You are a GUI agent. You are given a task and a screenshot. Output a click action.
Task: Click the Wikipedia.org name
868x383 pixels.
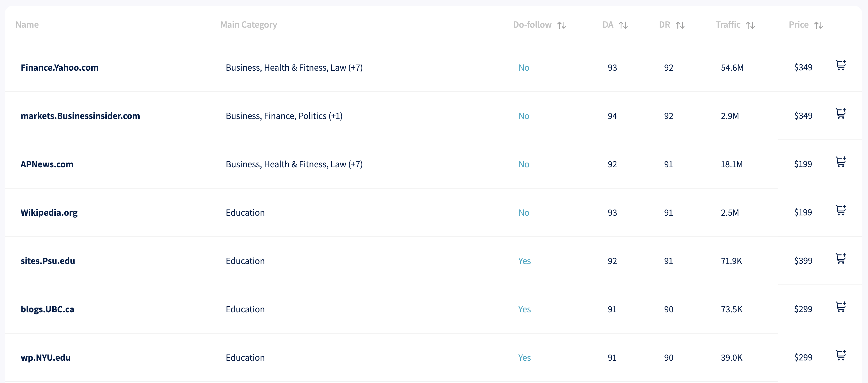click(x=49, y=213)
